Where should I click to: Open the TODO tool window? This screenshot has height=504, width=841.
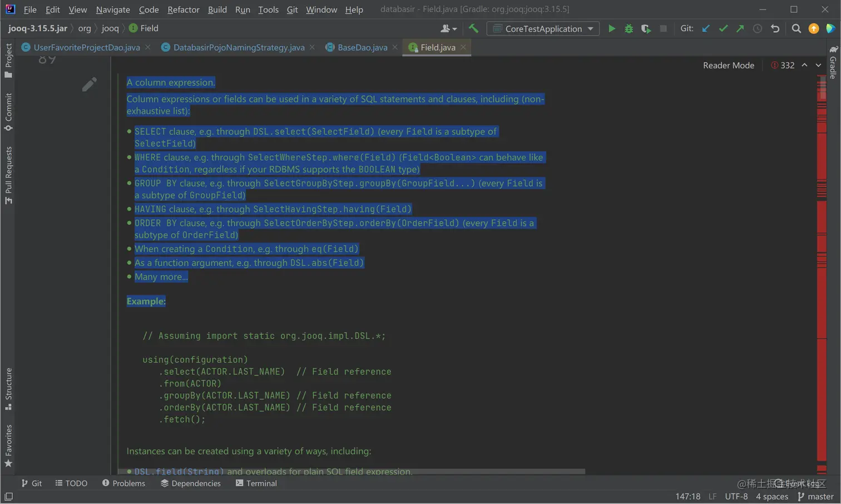click(x=71, y=483)
